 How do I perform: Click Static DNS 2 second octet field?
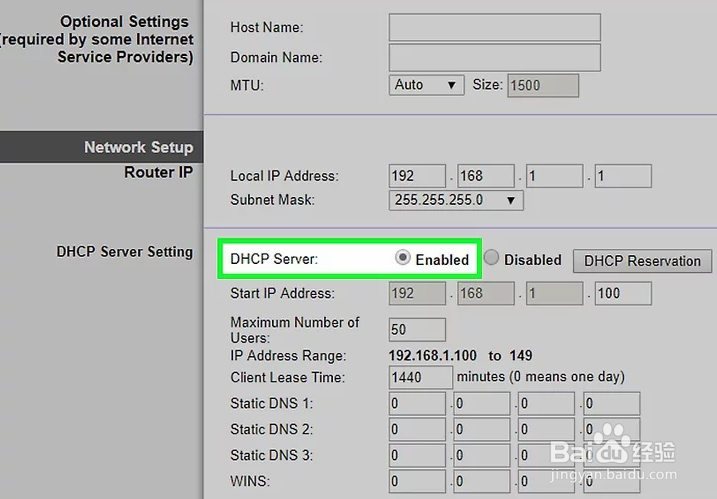tap(482, 429)
